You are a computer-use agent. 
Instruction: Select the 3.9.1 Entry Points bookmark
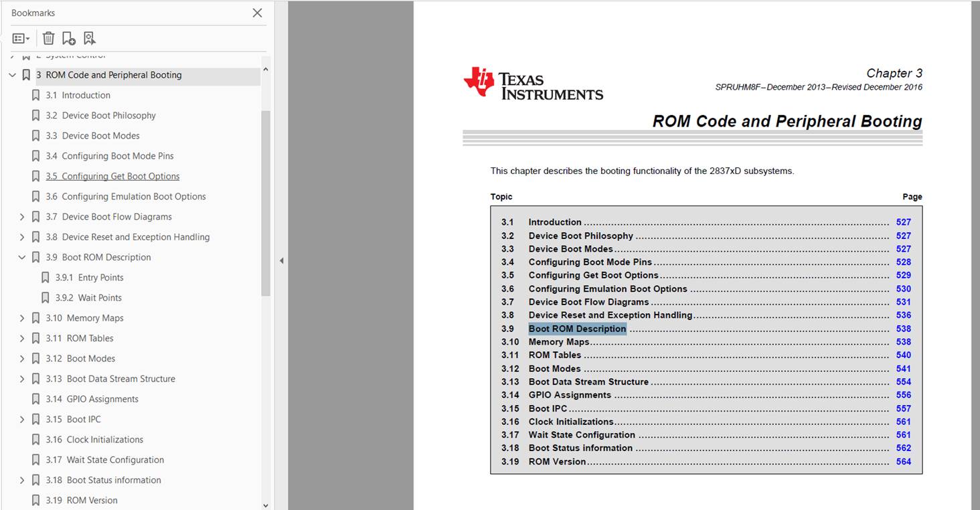(89, 277)
